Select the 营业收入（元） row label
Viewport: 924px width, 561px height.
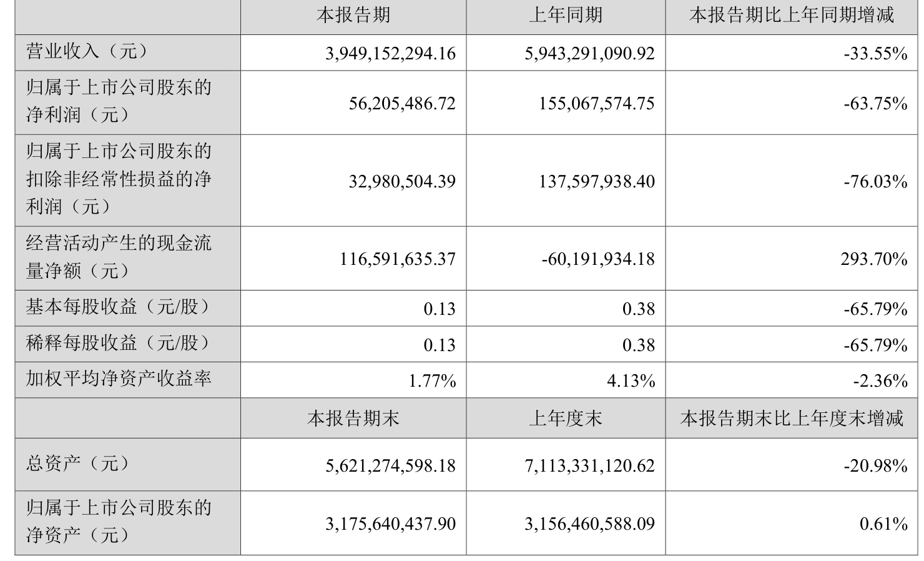[x=87, y=51]
